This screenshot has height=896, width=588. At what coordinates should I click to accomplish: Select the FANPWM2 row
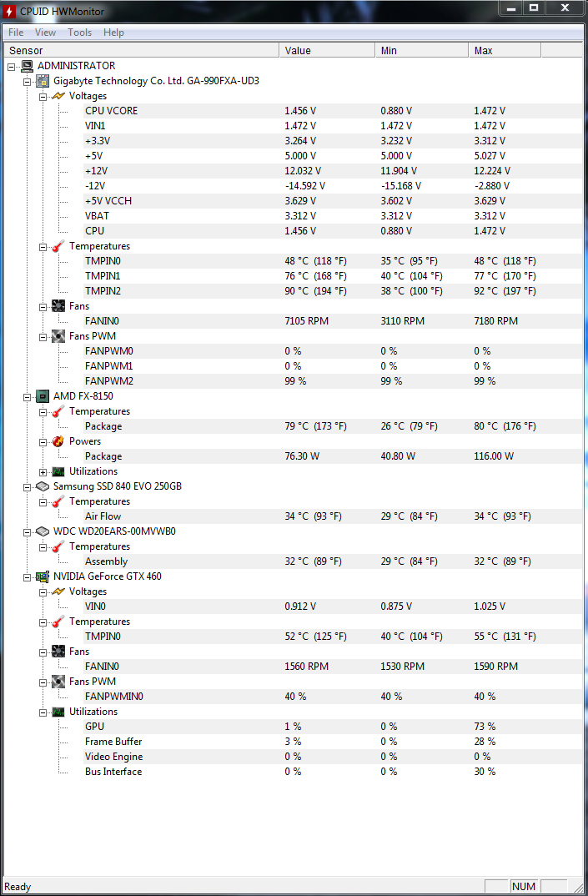click(x=333, y=381)
